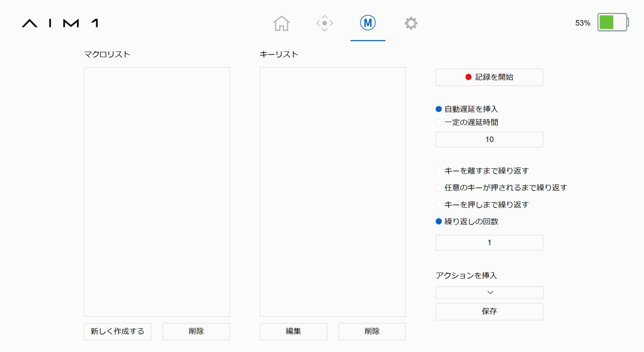644x352 pixels.
Task: Select キーを押しまで繰り返す repeat mode
Action: [438, 204]
